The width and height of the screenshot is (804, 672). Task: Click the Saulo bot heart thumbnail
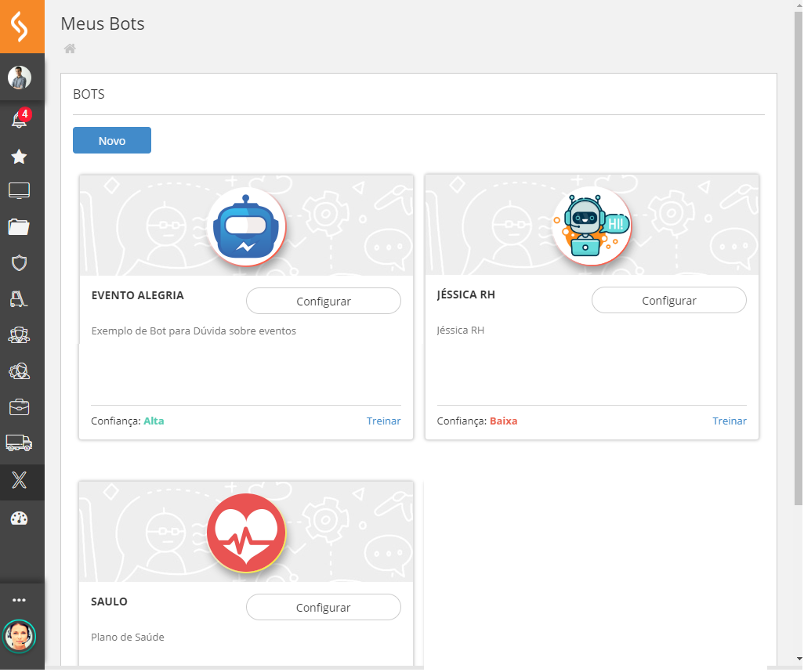coord(246,533)
